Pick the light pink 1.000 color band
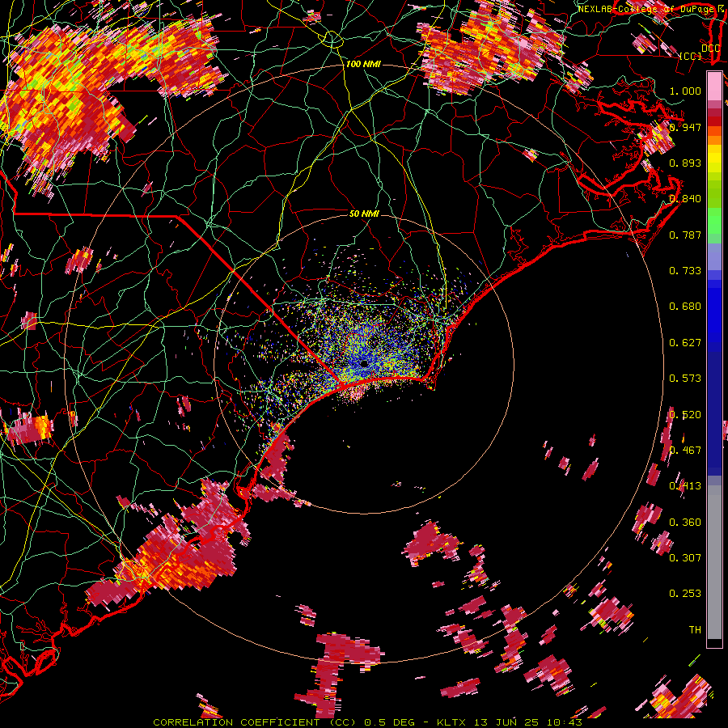The height and width of the screenshot is (728, 728). tap(714, 87)
